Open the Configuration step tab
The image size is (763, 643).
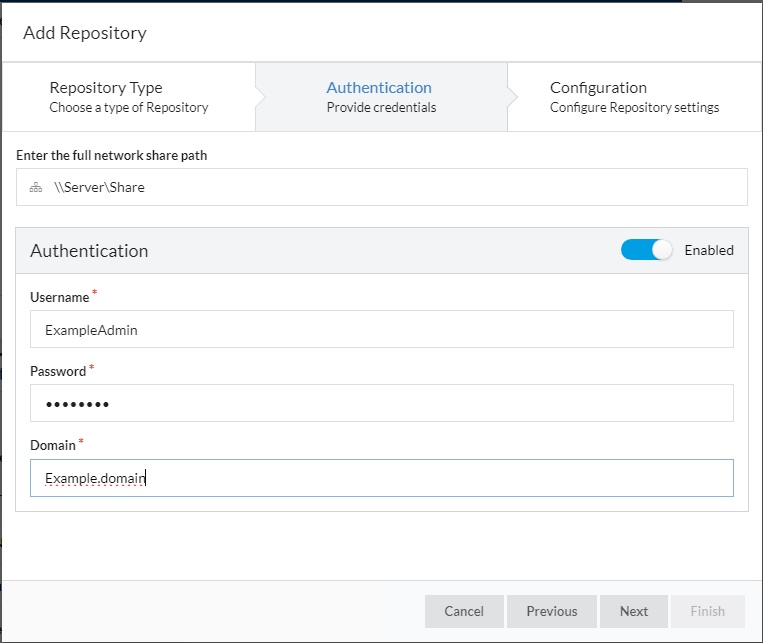(x=634, y=97)
